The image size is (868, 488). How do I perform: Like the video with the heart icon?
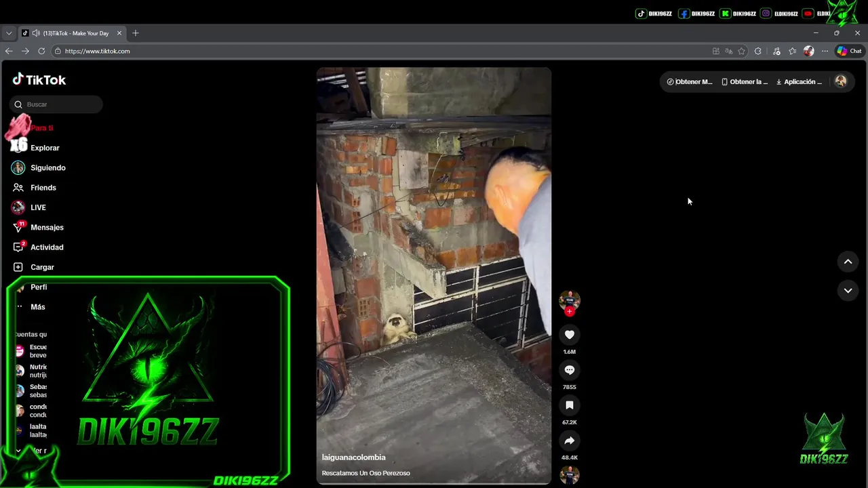point(570,335)
